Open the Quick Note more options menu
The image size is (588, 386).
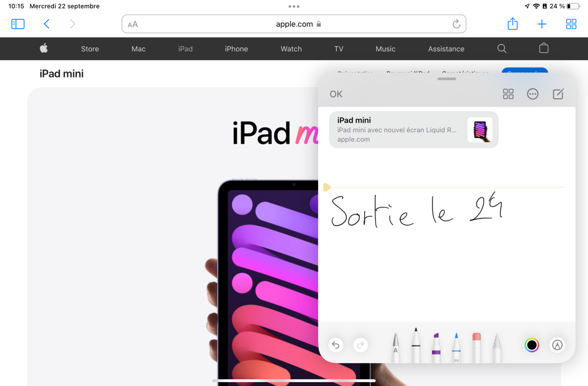tap(533, 94)
